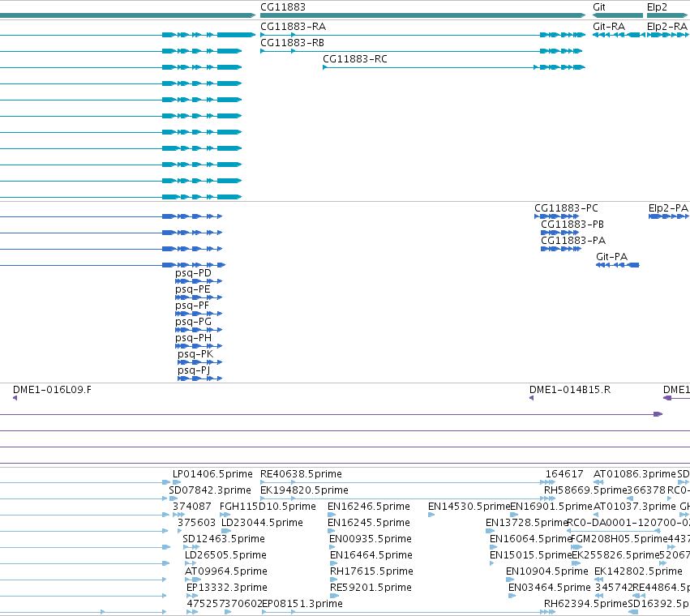Select the Git-PA exon glyphs
The height and width of the screenshot is (616, 690).
(617, 265)
